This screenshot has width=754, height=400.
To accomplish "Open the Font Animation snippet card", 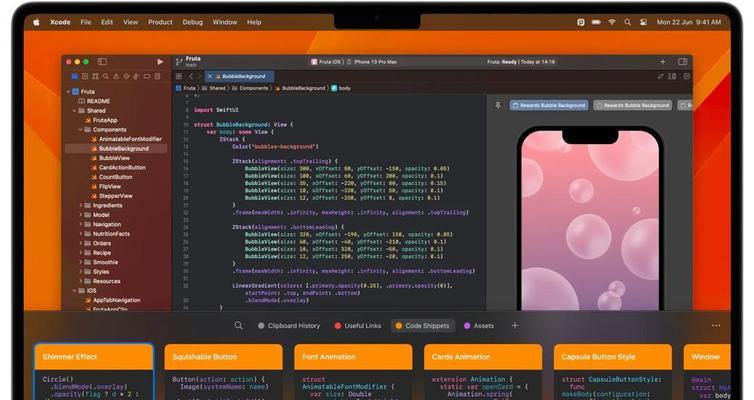I will pyautogui.click(x=353, y=372).
